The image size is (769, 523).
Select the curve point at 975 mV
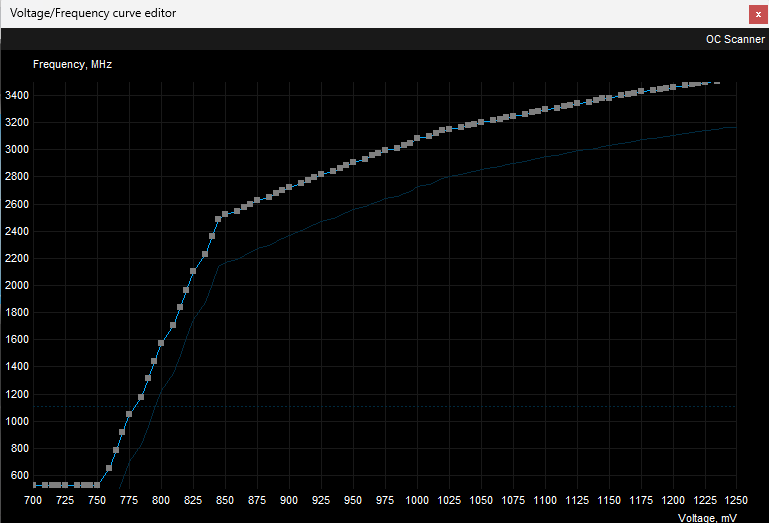click(x=385, y=150)
